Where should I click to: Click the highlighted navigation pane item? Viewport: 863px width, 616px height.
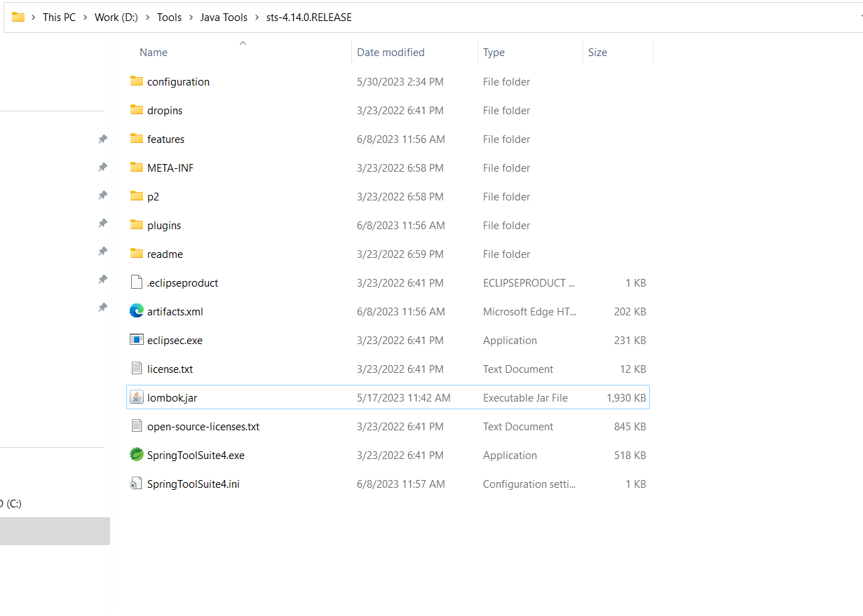(x=55, y=531)
